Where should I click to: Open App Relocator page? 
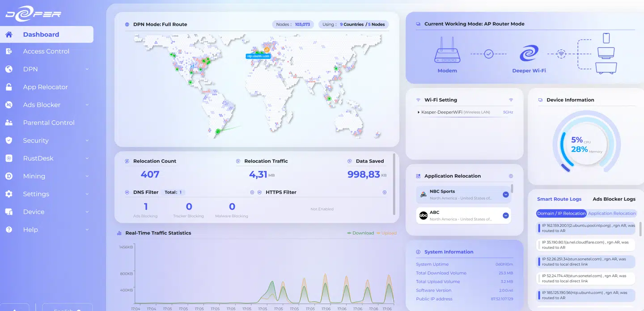click(x=45, y=87)
